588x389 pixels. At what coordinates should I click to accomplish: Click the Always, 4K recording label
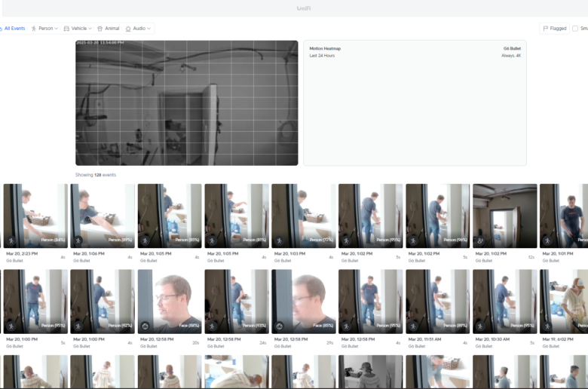click(511, 56)
